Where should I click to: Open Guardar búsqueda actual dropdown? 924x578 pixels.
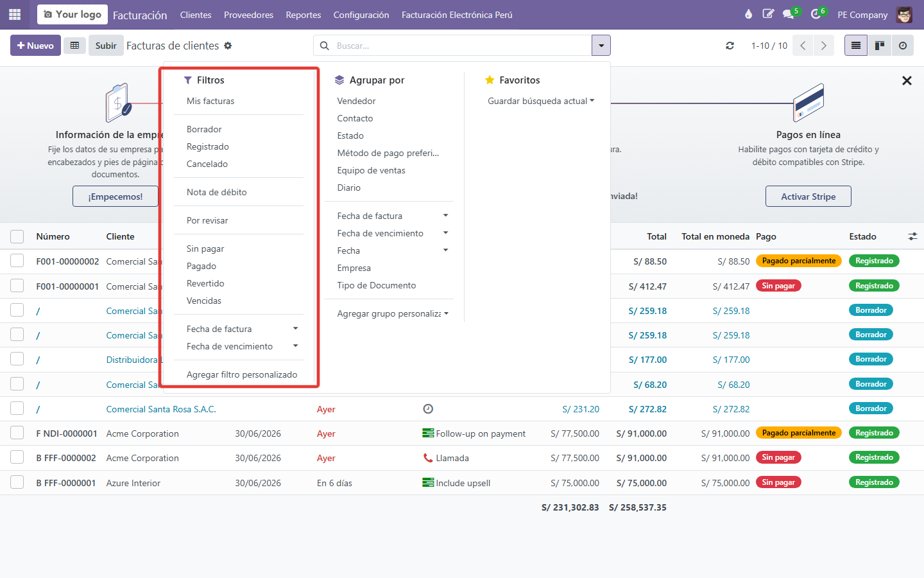tap(541, 101)
